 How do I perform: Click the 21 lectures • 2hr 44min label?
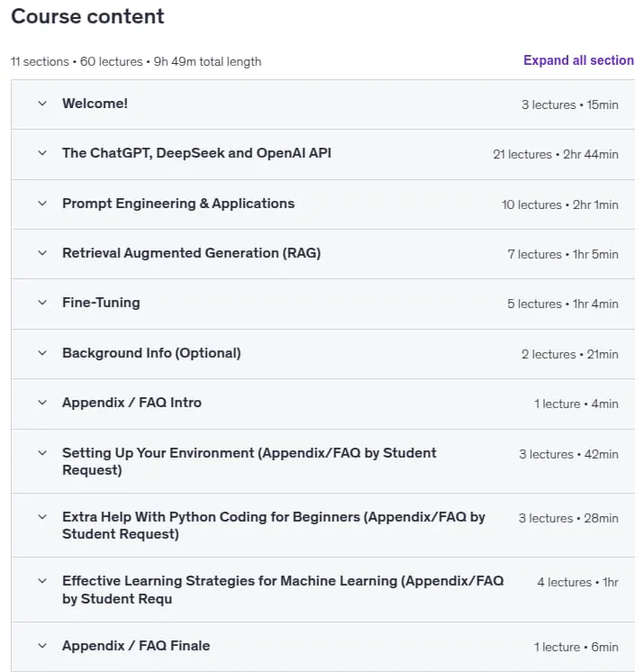(556, 154)
